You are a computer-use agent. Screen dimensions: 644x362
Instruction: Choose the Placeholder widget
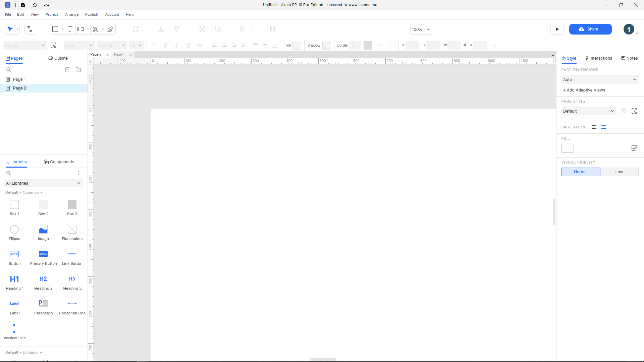(72, 233)
